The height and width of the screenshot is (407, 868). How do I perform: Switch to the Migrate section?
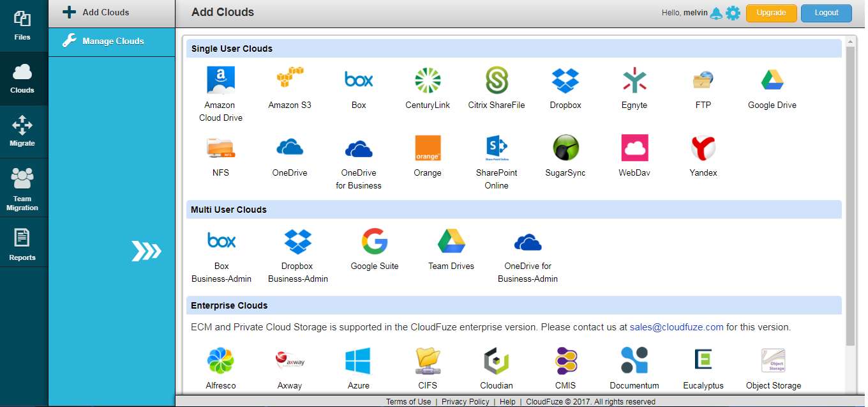(x=22, y=132)
